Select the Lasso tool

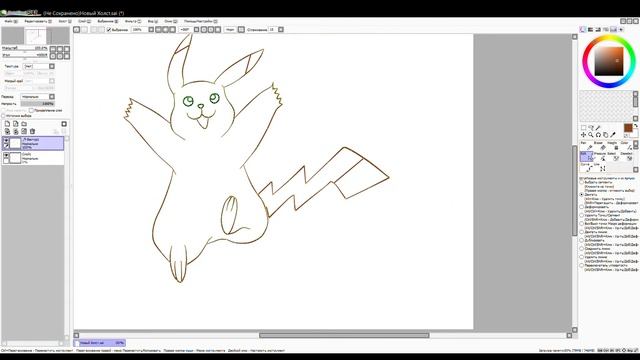point(591,128)
